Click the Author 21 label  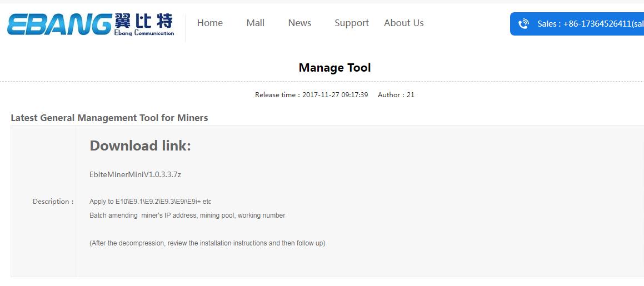[x=396, y=95]
